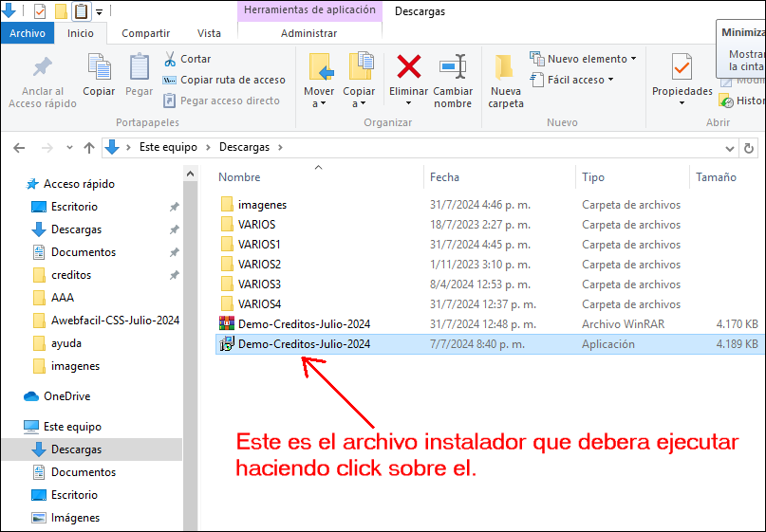Screen dimensions: 766x532
Task: Select the Demo-Creditos-Julio-2024 application installer file
Action: (x=304, y=344)
